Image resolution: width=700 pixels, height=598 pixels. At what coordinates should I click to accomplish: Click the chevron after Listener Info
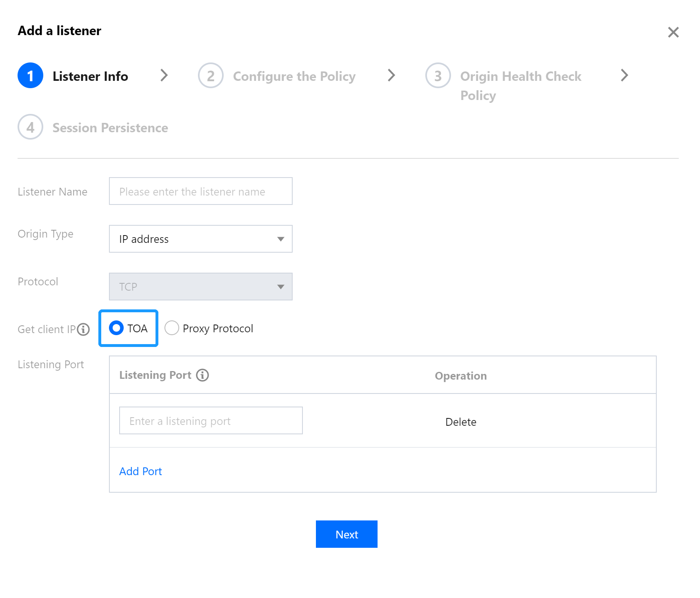(164, 76)
